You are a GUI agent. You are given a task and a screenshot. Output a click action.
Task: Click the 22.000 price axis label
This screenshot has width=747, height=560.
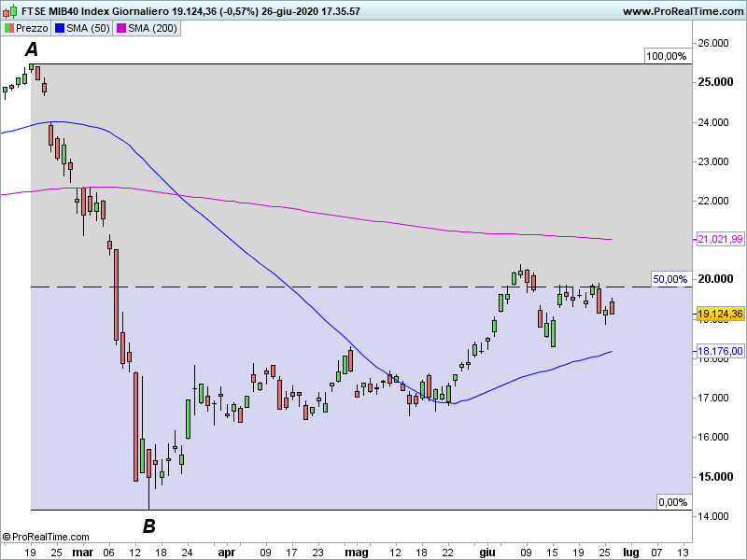[x=713, y=201]
